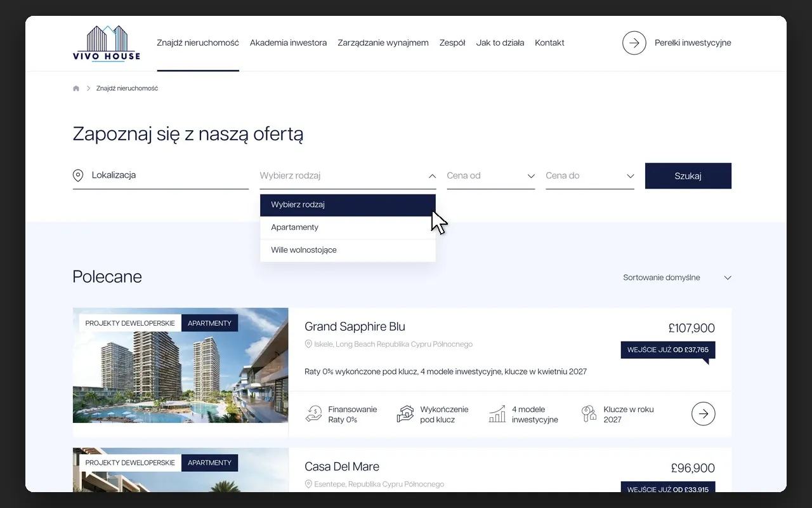This screenshot has width=812, height=508.
Task: Click the Polecane section heading
Action: tap(107, 277)
